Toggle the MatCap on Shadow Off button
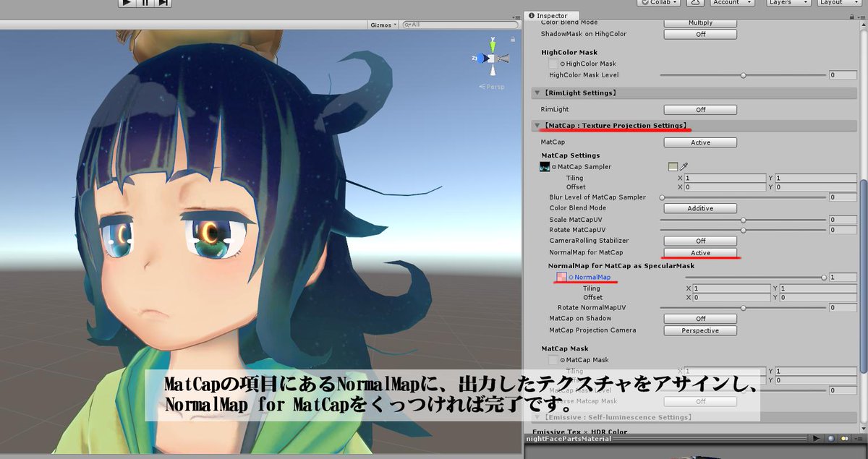The image size is (868, 459). point(700,319)
